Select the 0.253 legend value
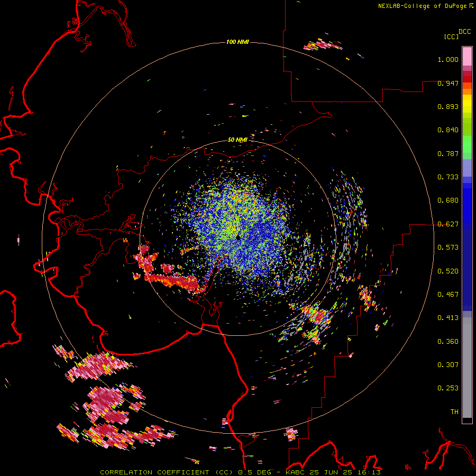476x476 pixels. (448, 388)
